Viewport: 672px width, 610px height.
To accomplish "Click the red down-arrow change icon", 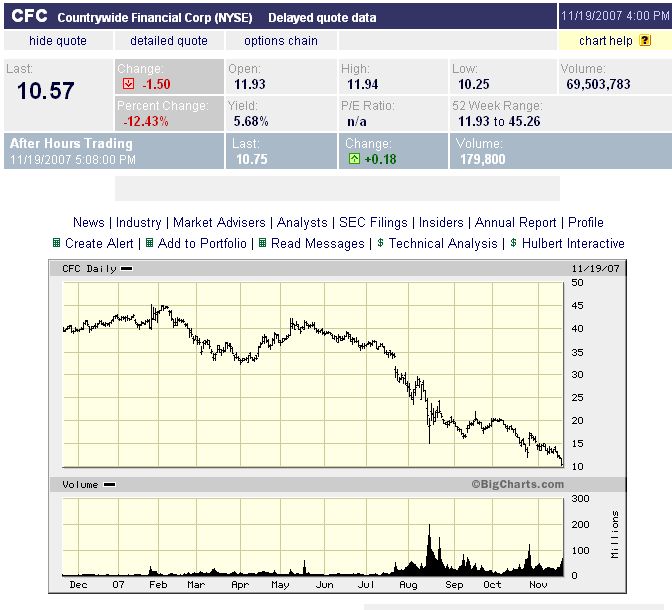I will [128, 83].
